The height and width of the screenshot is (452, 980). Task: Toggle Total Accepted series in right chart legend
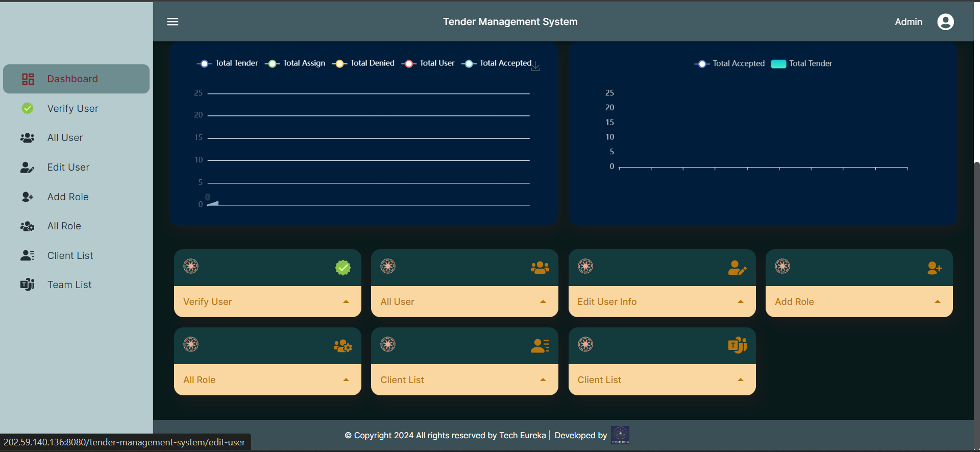coord(730,64)
